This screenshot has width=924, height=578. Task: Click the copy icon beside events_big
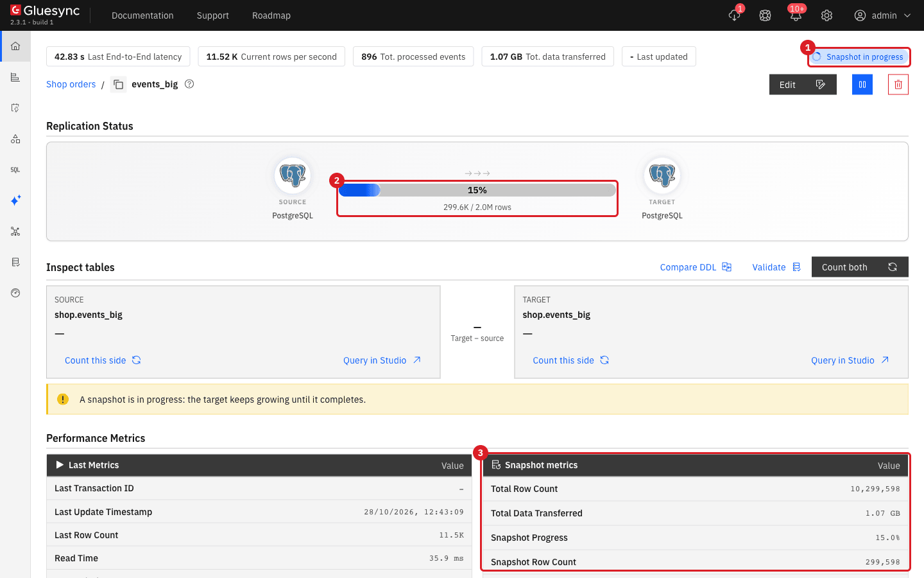[119, 84]
